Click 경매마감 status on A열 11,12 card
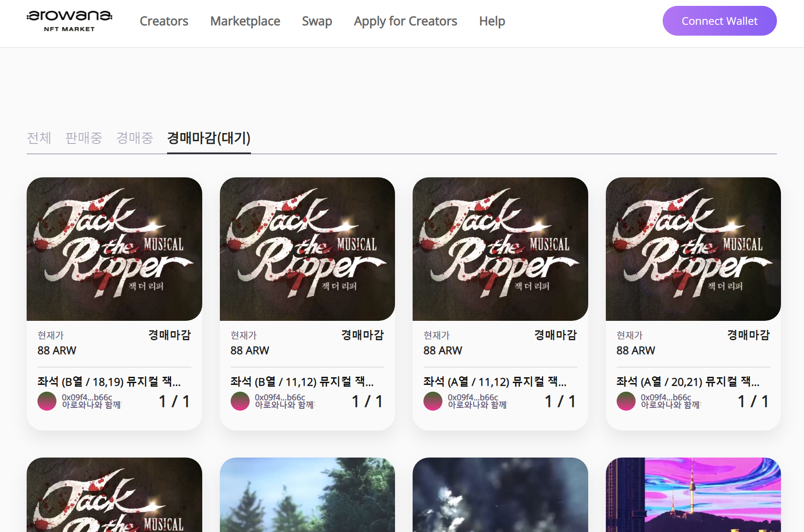The height and width of the screenshot is (532, 804). click(556, 335)
